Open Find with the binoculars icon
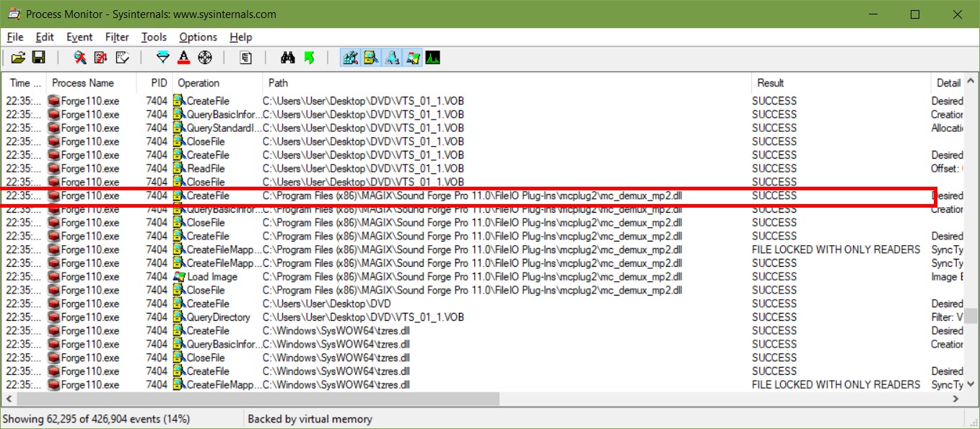The height and width of the screenshot is (429, 980). coord(288,58)
